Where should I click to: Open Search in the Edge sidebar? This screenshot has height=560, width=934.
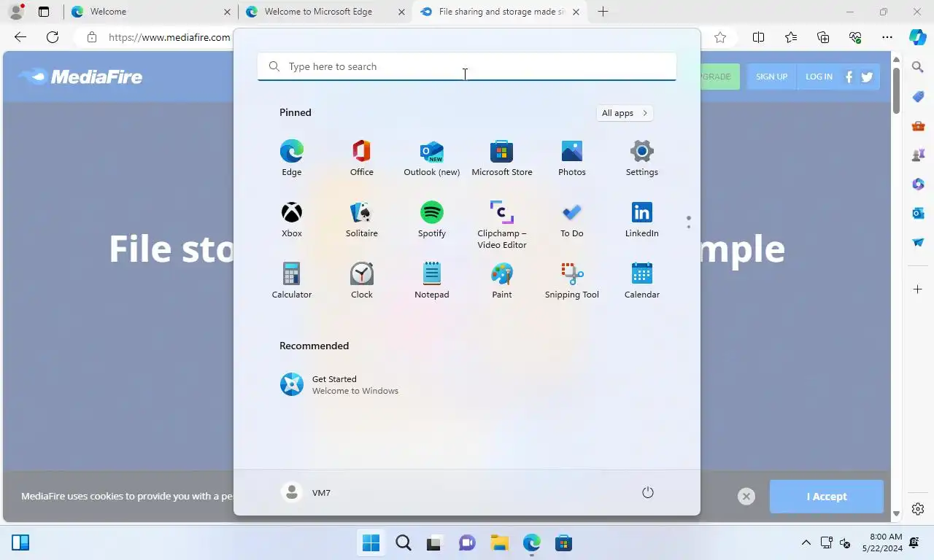[x=918, y=67]
